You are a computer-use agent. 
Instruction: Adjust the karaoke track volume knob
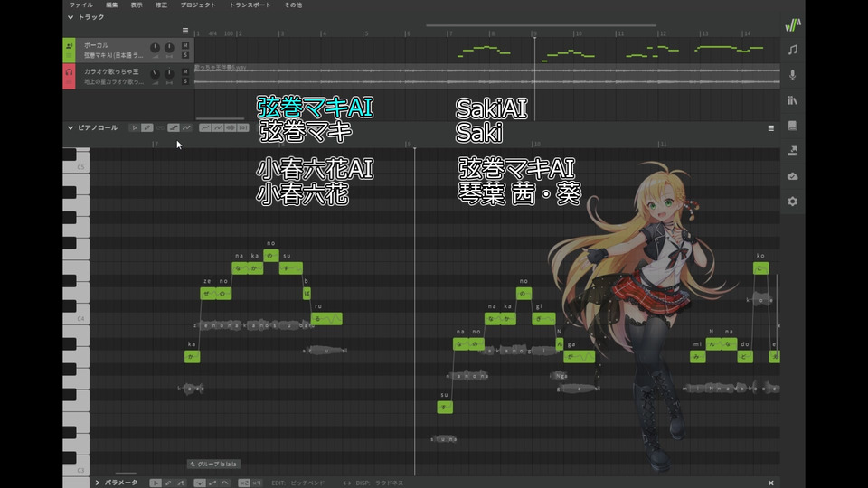pyautogui.click(x=155, y=73)
